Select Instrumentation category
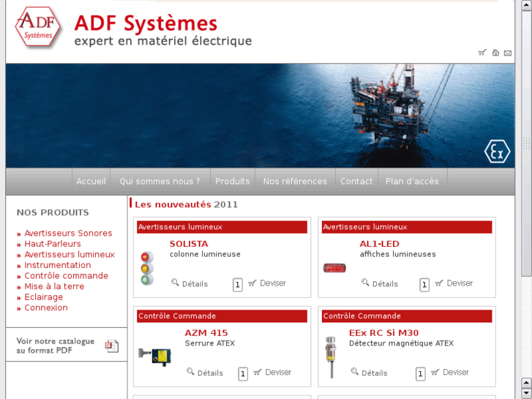Viewport: 532px width, 399px height. tap(58, 265)
